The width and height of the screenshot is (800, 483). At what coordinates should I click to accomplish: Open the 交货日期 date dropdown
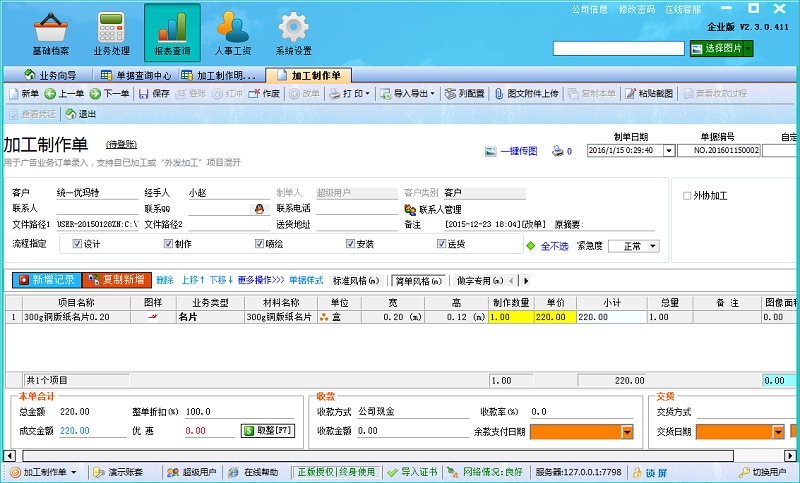pyautogui.click(x=778, y=432)
